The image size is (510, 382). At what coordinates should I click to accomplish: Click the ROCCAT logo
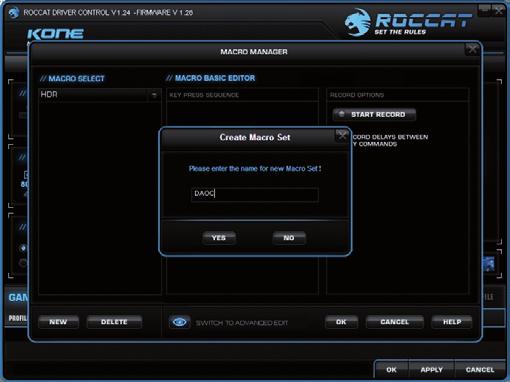point(408,23)
